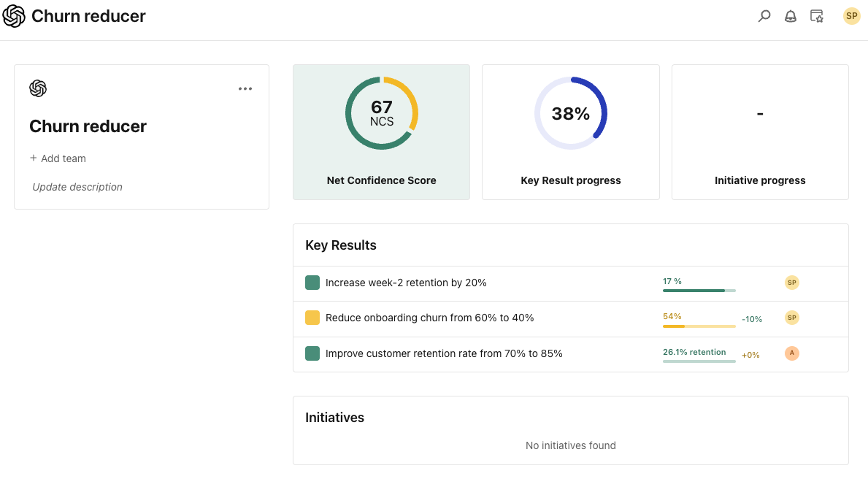Click SP avatar on week-2 retention row
This screenshot has height=479, width=868.
coord(792,283)
